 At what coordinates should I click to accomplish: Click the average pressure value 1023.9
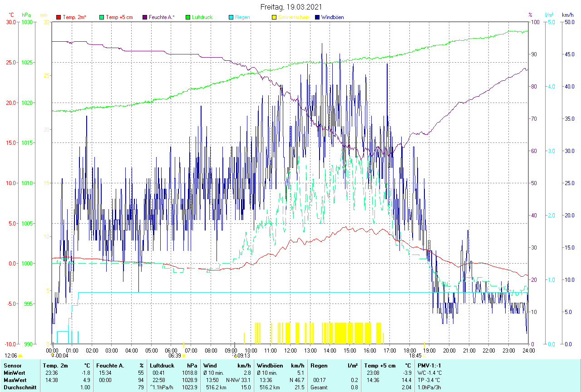[190, 387]
